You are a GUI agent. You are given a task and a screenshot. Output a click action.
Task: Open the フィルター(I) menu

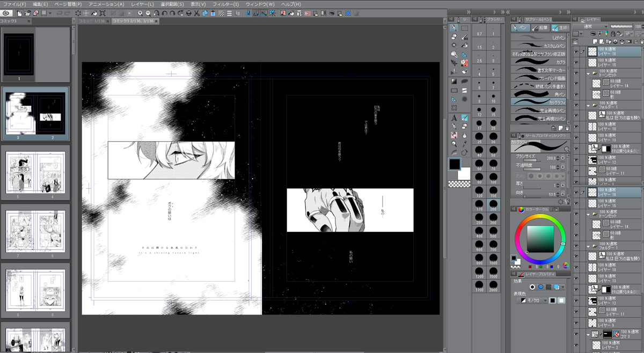(x=226, y=4)
